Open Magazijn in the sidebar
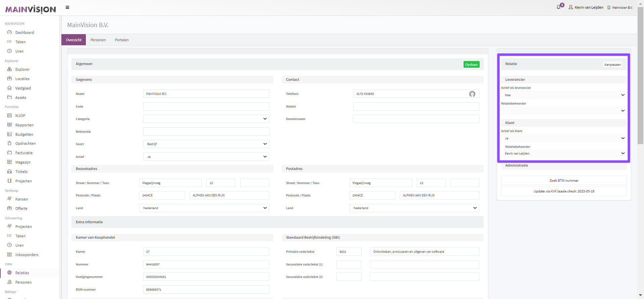The width and height of the screenshot is (644, 299). [x=22, y=162]
